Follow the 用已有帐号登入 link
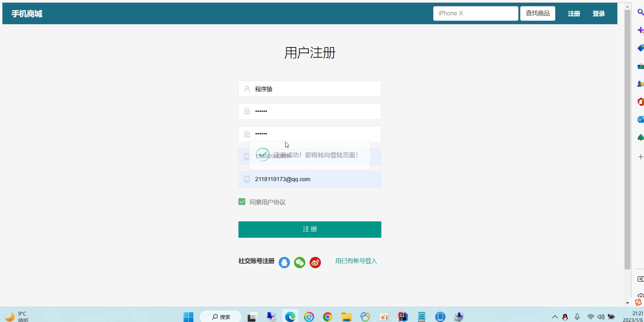The width and height of the screenshot is (644, 322). 356,261
